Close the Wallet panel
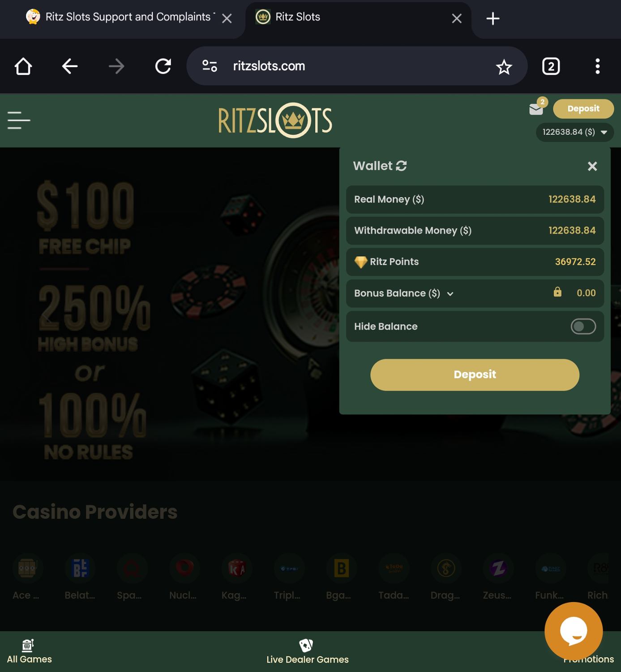This screenshot has height=672, width=621. 592,166
